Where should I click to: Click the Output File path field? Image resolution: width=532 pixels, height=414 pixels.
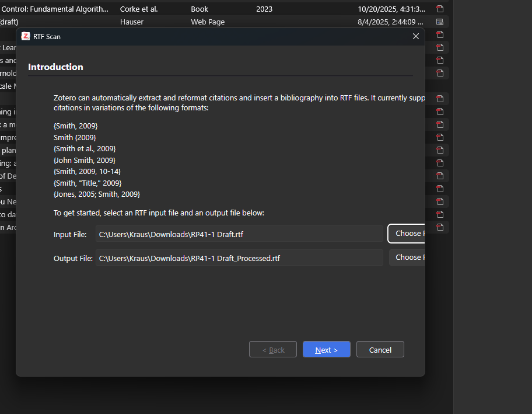tap(240, 258)
